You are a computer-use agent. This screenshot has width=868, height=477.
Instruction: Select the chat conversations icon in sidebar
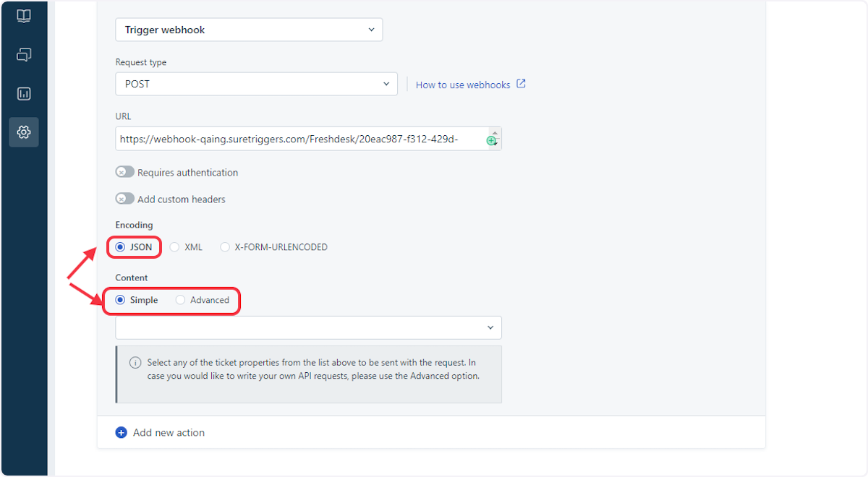point(24,54)
